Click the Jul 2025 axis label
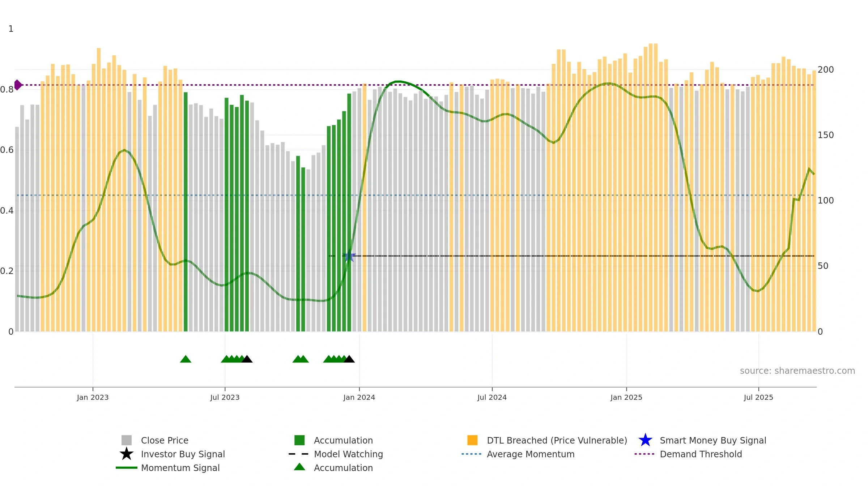868x488 pixels. (758, 398)
